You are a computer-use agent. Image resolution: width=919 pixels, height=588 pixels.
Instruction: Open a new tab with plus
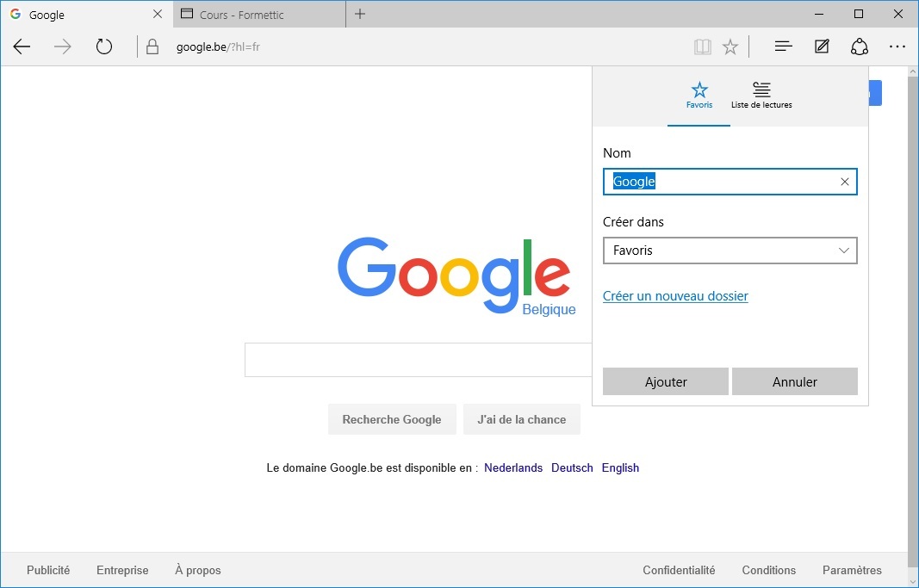coord(360,14)
